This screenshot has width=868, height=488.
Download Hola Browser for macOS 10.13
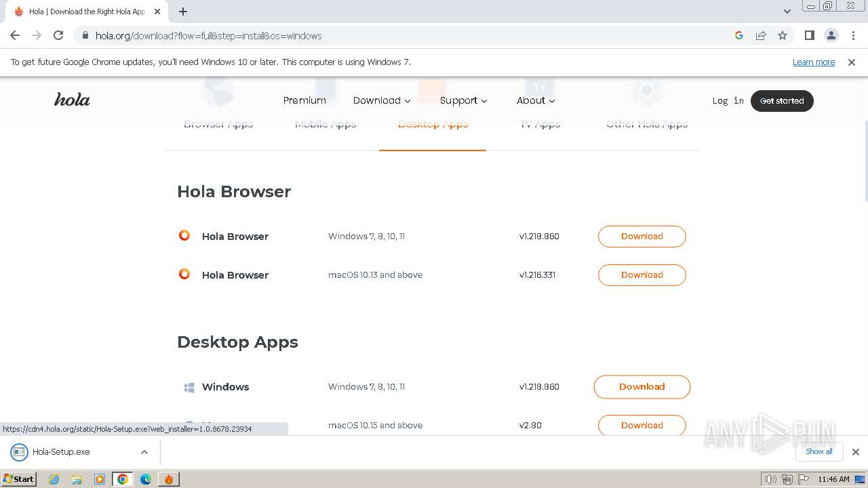tap(642, 275)
